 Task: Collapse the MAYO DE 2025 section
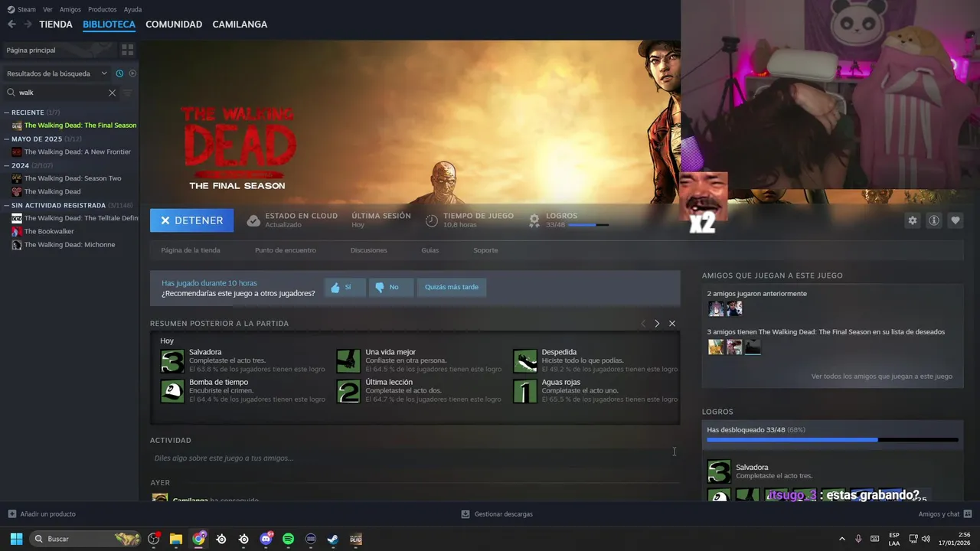click(x=7, y=139)
